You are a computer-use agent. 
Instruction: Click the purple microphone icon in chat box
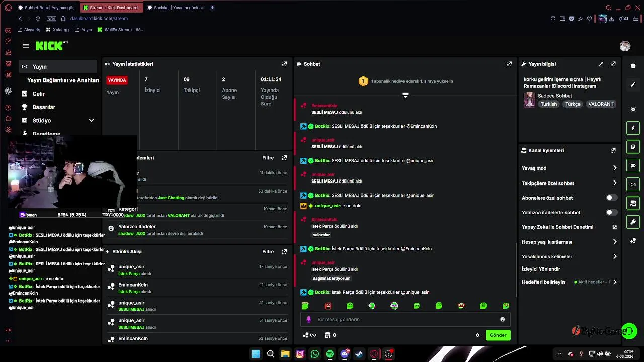tap(309, 319)
